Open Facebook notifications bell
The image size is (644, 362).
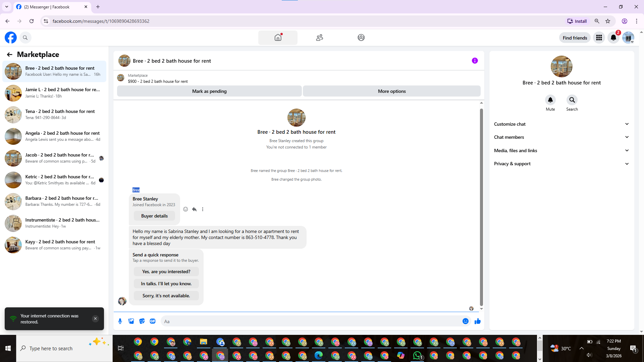[613, 38]
